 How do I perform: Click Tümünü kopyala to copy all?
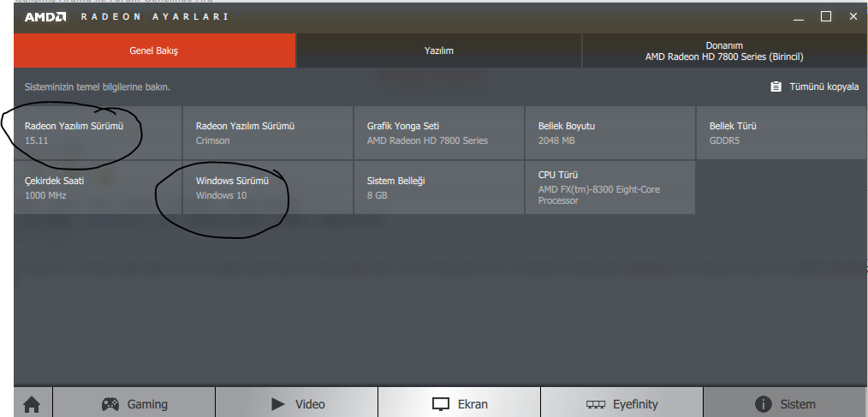point(814,87)
